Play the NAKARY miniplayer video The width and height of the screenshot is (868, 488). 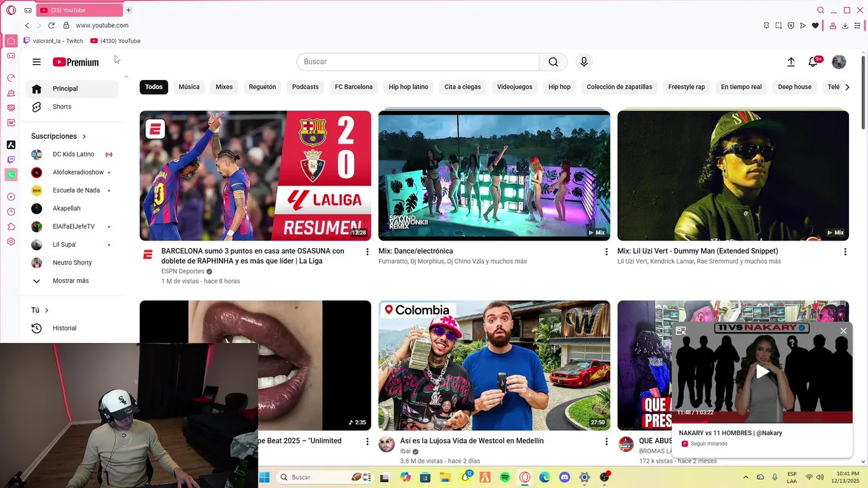762,371
